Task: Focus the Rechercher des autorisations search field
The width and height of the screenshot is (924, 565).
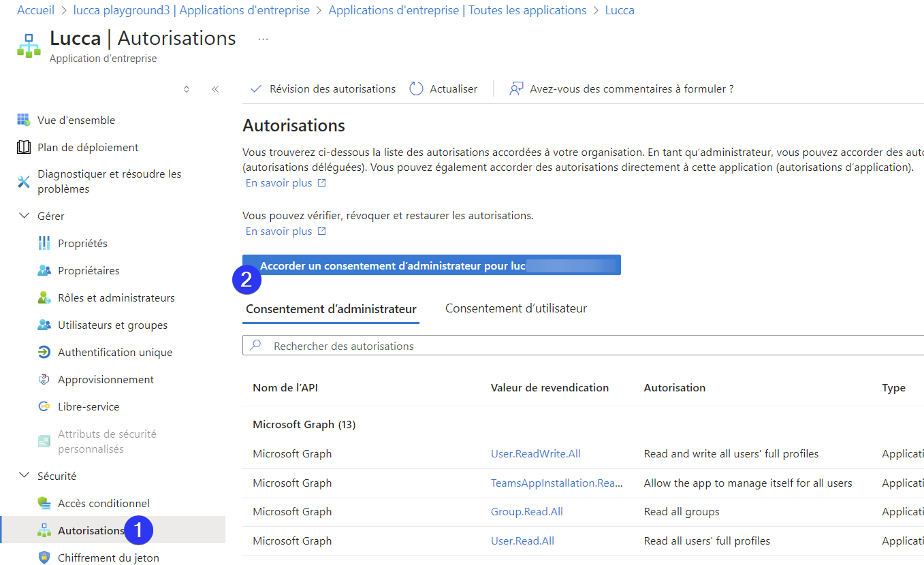Action: 583,345
